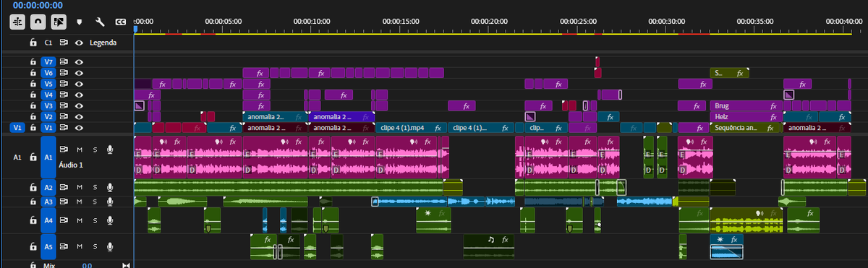The height and width of the screenshot is (268, 868).
Task: Solo audio track A1 with S
Action: tap(94, 150)
